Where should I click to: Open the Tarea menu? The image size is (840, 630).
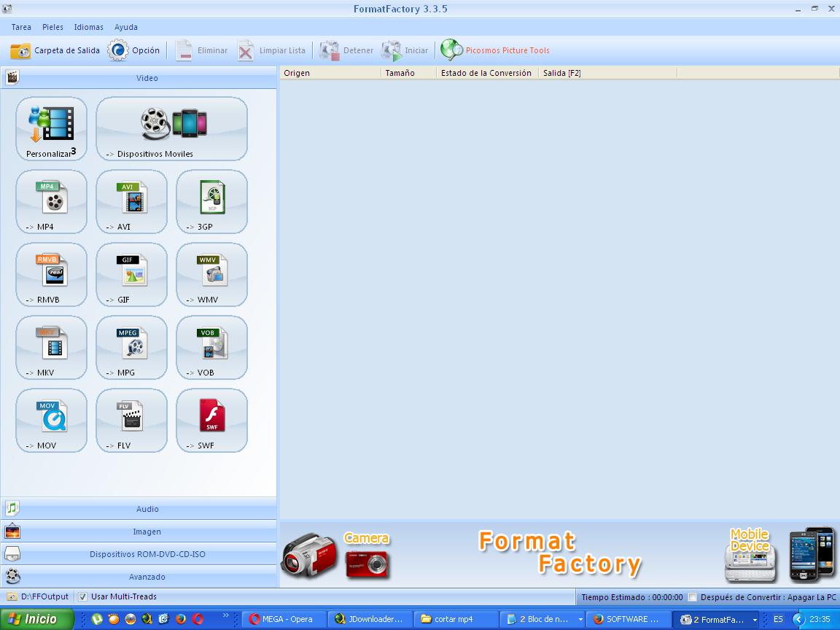[21, 27]
